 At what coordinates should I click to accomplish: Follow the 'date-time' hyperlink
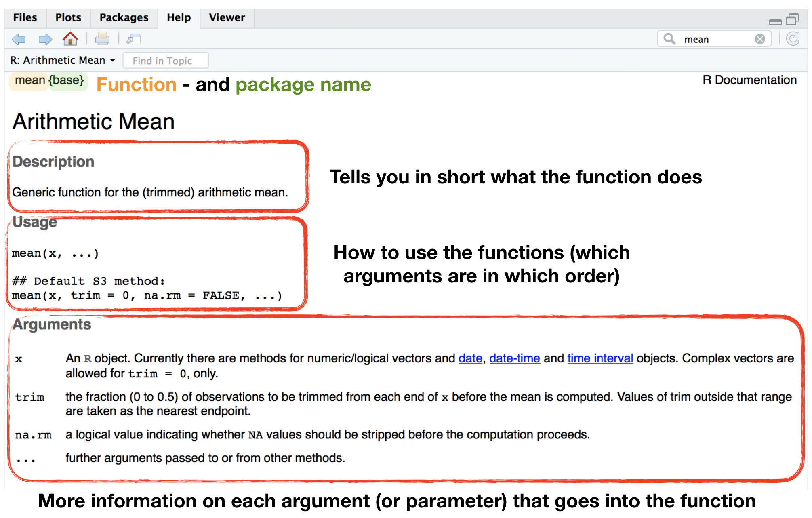(514, 358)
